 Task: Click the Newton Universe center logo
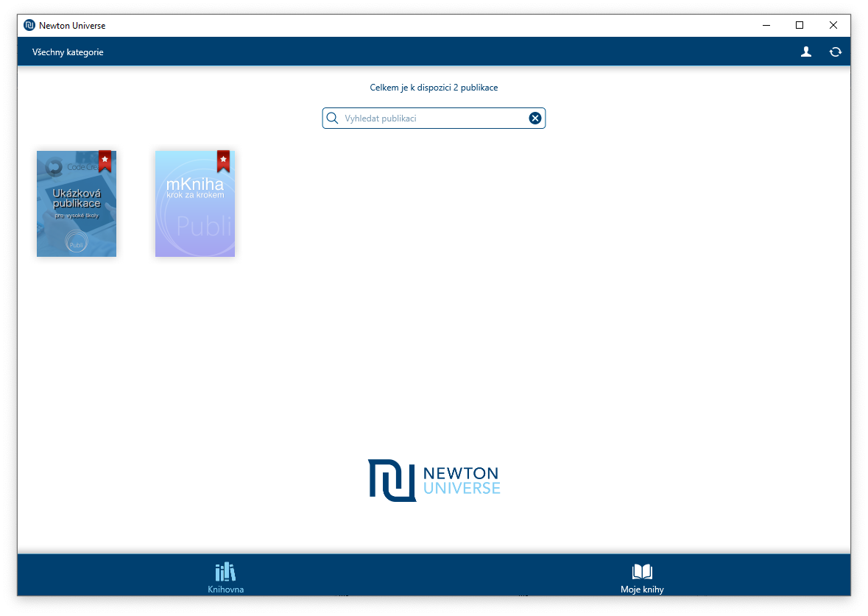[x=434, y=481]
